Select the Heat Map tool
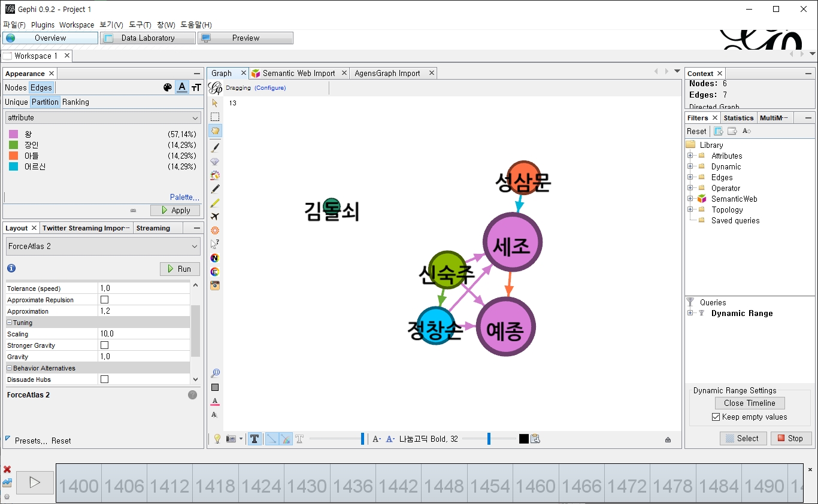The image size is (818, 504). point(215,175)
